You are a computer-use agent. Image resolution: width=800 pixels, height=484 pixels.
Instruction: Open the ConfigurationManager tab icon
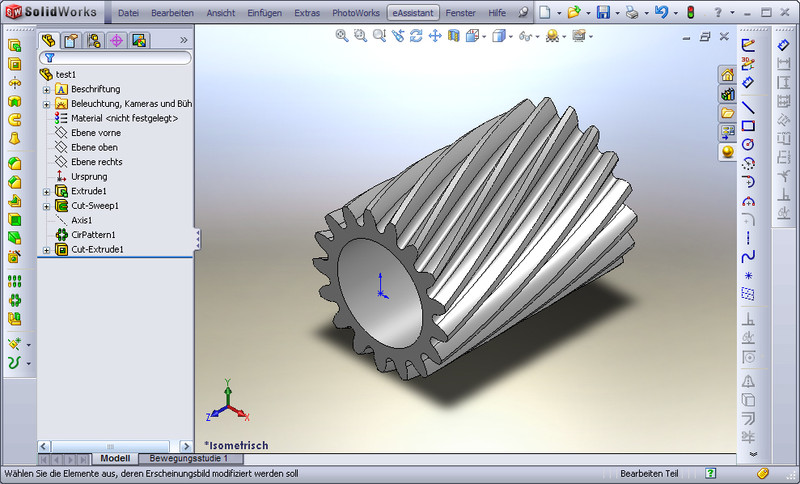(x=93, y=41)
